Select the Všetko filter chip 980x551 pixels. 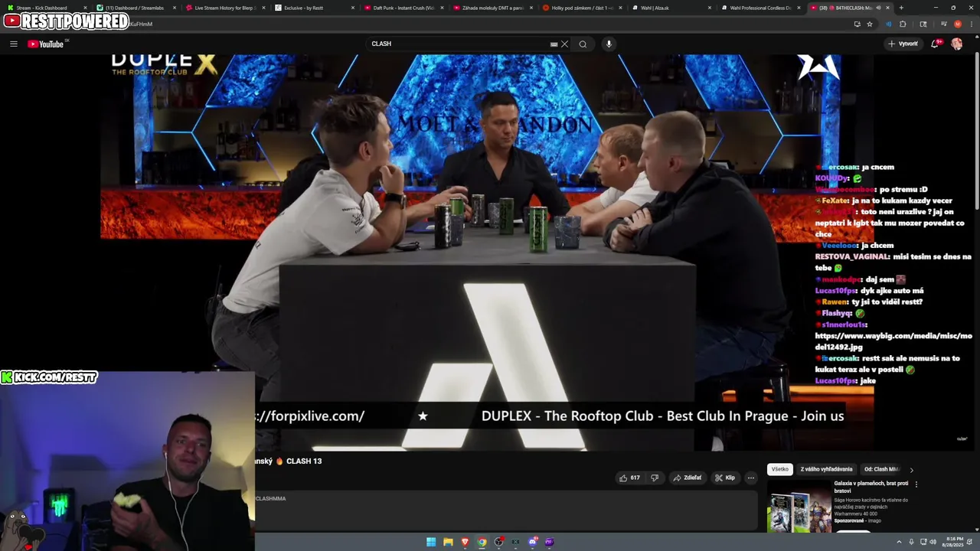tap(779, 469)
